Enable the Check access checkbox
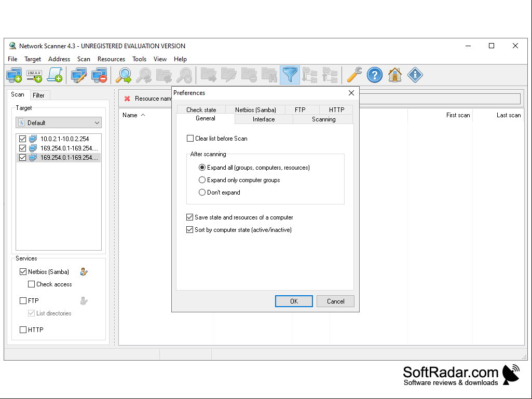Viewport: 532px width, 399px height. [x=31, y=284]
